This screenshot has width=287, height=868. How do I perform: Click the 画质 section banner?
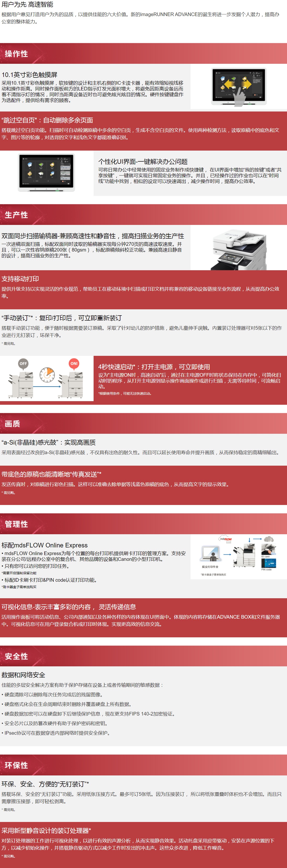[x=143, y=423]
